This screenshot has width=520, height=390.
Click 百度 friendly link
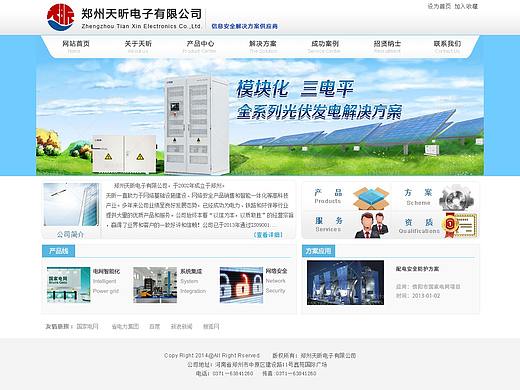click(x=155, y=326)
